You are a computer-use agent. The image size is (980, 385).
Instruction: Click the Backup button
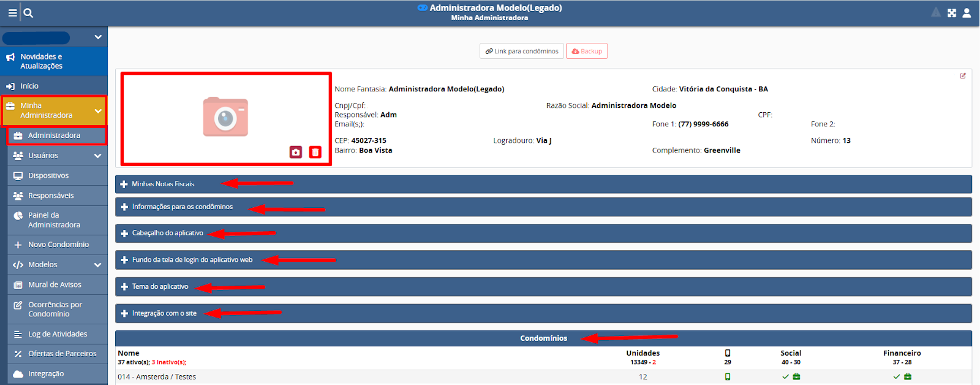[x=587, y=51]
